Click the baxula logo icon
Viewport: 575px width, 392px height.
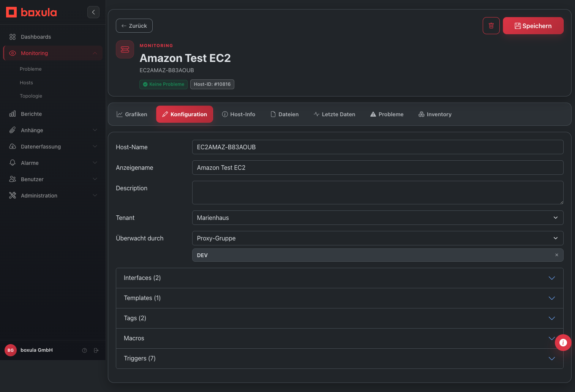(x=11, y=12)
